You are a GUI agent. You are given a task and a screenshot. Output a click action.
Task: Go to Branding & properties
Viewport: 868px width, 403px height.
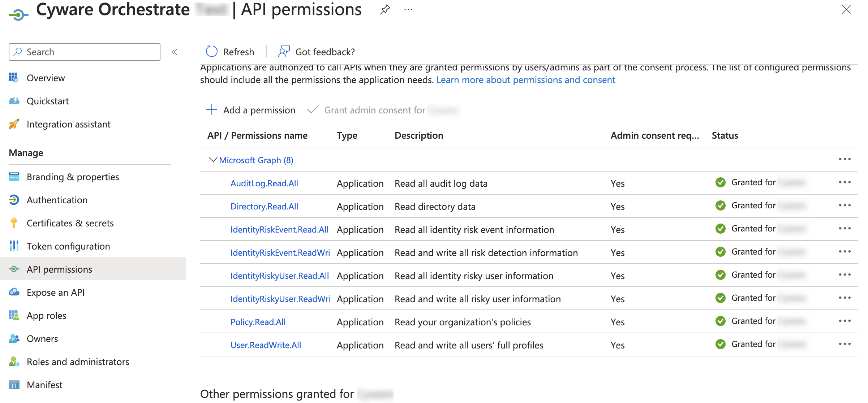point(73,177)
